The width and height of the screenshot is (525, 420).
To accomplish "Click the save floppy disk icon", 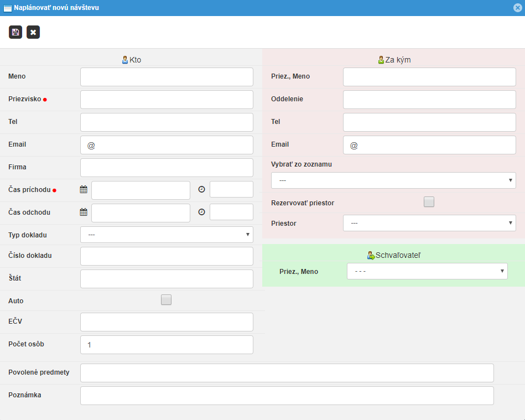I will (x=15, y=32).
